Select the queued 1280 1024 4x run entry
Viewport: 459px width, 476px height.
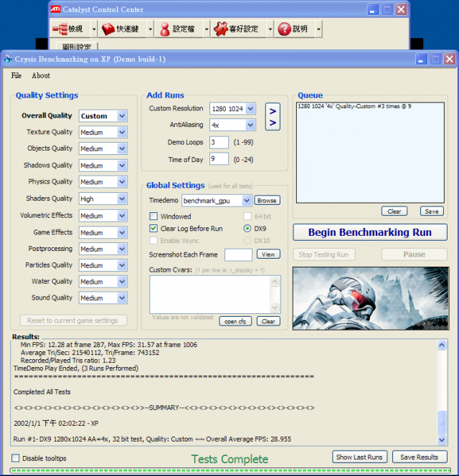(354, 106)
